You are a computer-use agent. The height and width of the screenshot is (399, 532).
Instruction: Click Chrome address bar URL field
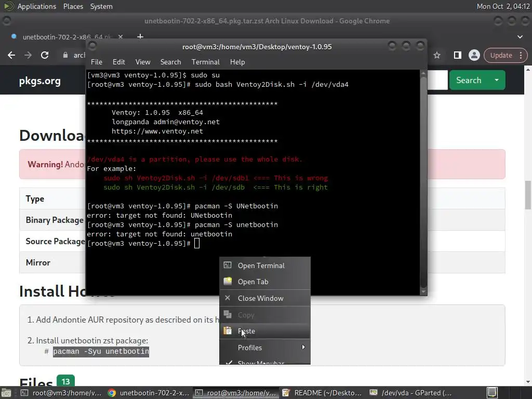(79, 55)
